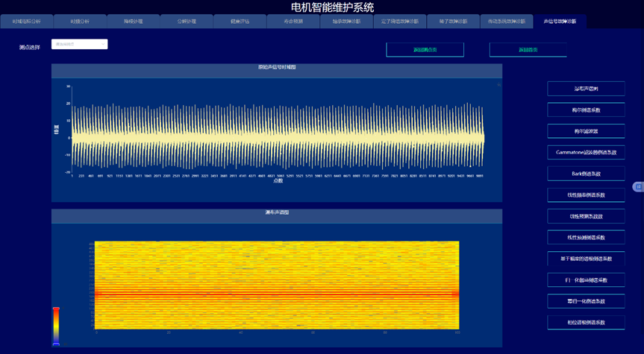Select the 声信号故障诊断 tab
Image resolution: width=644 pixels, height=354 pixels.
560,22
